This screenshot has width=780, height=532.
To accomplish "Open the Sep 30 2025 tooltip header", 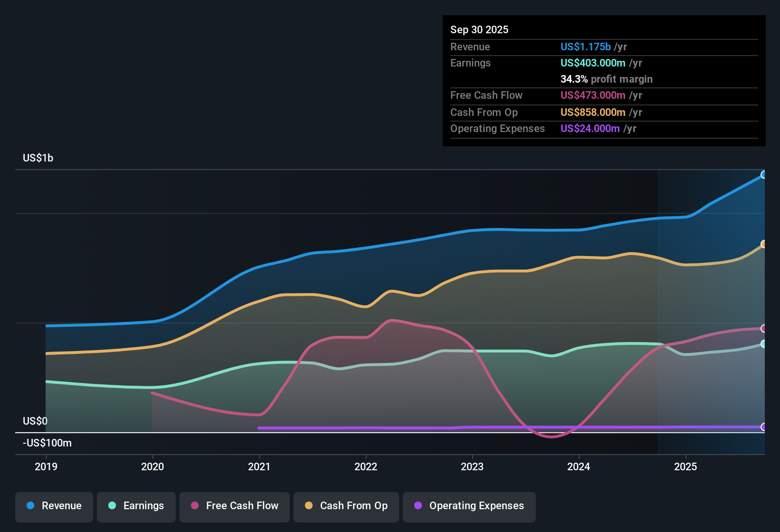I will point(479,29).
